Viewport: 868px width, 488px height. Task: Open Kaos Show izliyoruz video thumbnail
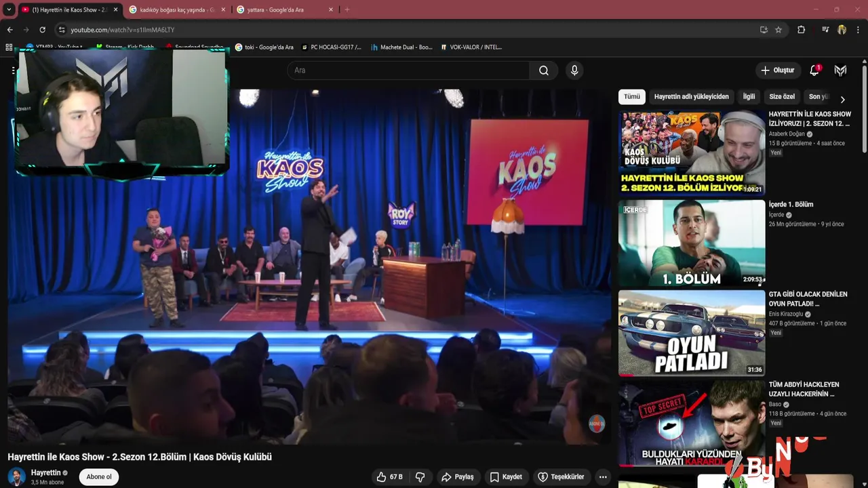[x=692, y=152]
